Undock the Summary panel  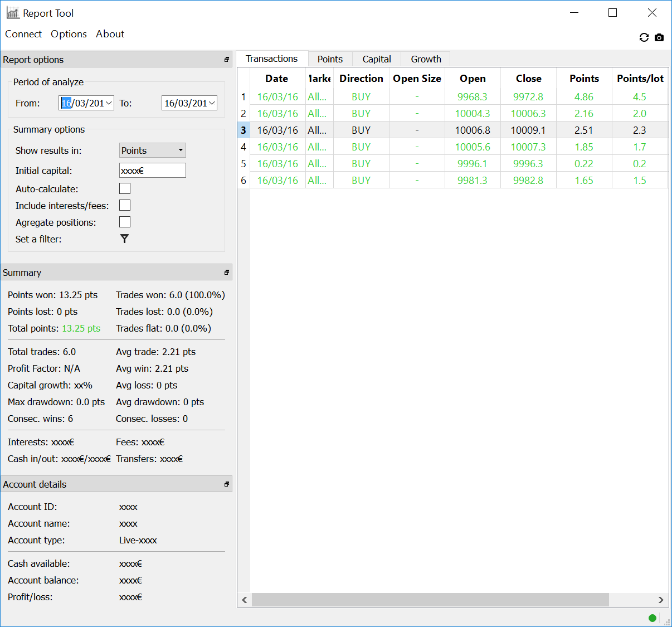pyautogui.click(x=227, y=273)
